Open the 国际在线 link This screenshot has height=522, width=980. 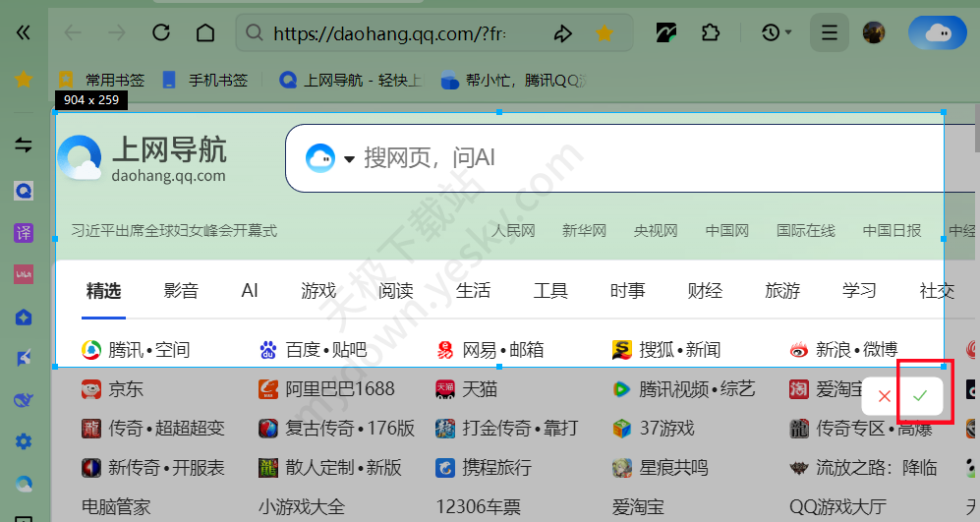pyautogui.click(x=806, y=231)
